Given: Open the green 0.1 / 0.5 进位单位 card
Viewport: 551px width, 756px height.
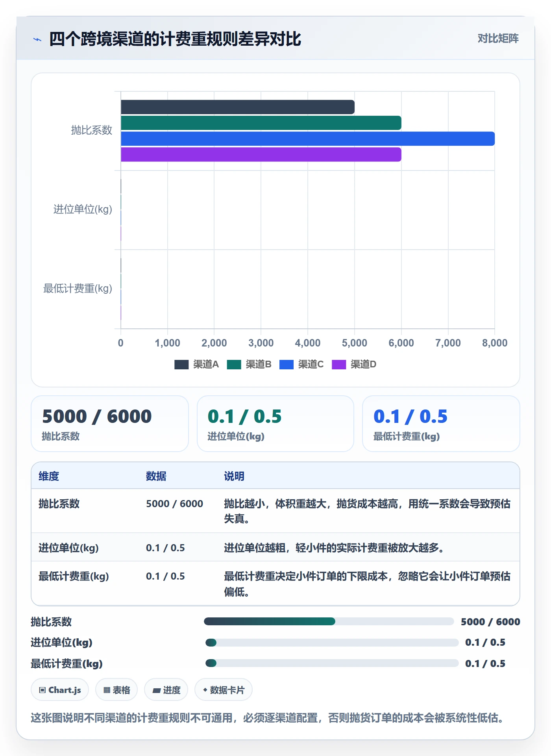Looking at the screenshot, I should click(x=275, y=424).
